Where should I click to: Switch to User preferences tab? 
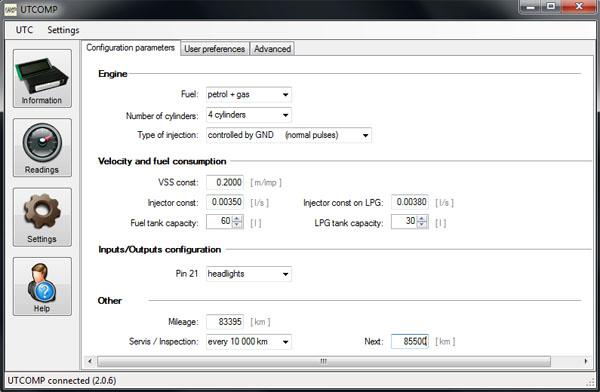pyautogui.click(x=215, y=49)
